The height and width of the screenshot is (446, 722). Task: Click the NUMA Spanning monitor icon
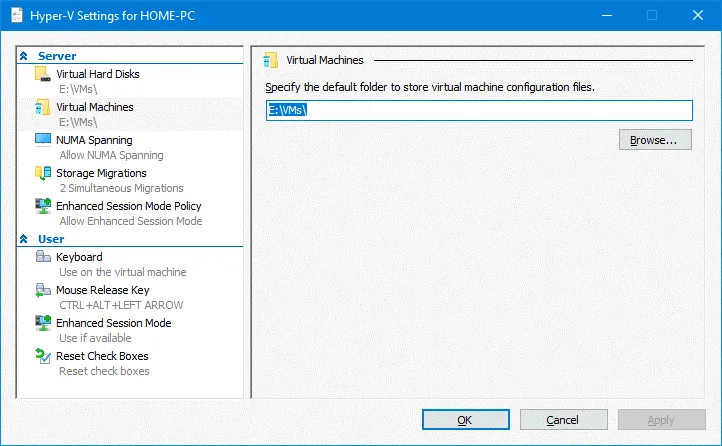[42, 141]
